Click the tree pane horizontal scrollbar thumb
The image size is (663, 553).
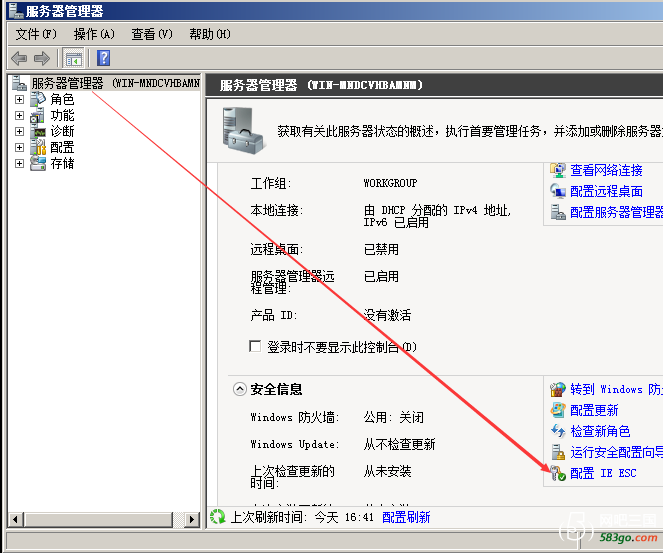tap(99, 519)
